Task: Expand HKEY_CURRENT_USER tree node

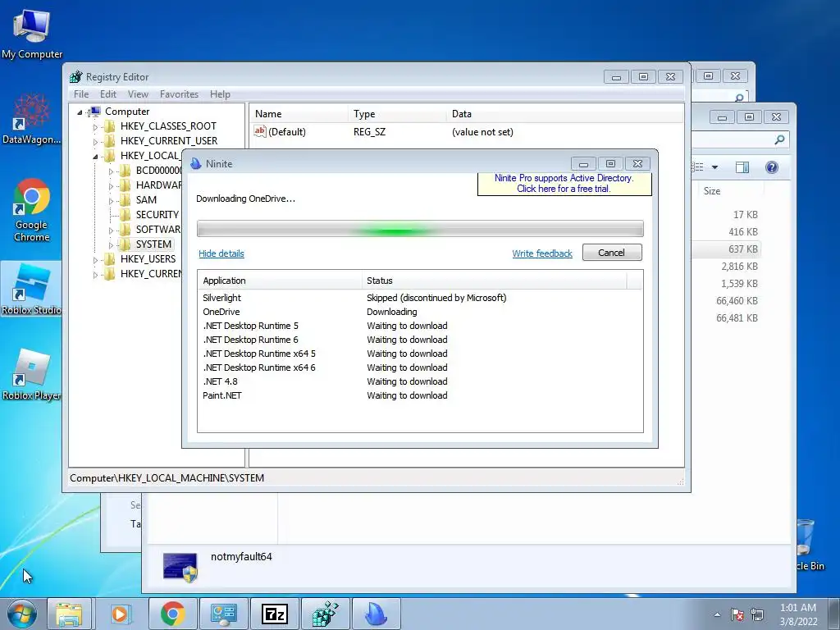Action: [95, 141]
